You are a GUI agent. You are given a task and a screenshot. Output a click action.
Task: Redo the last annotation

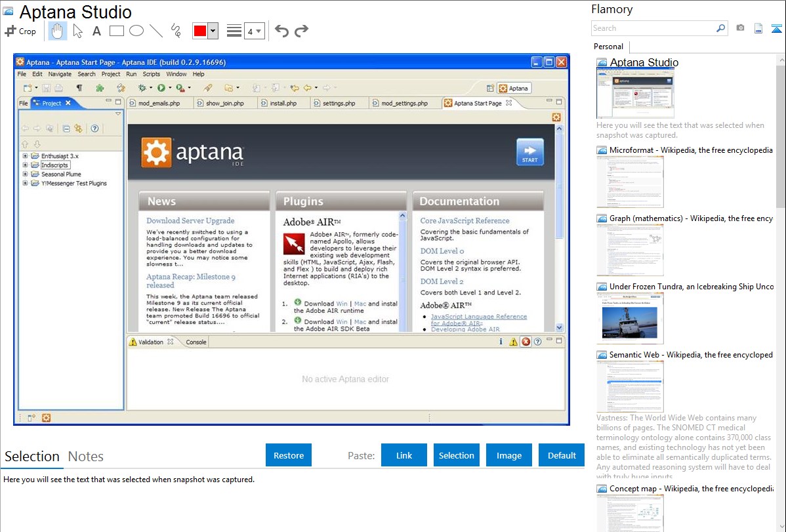pos(301,31)
